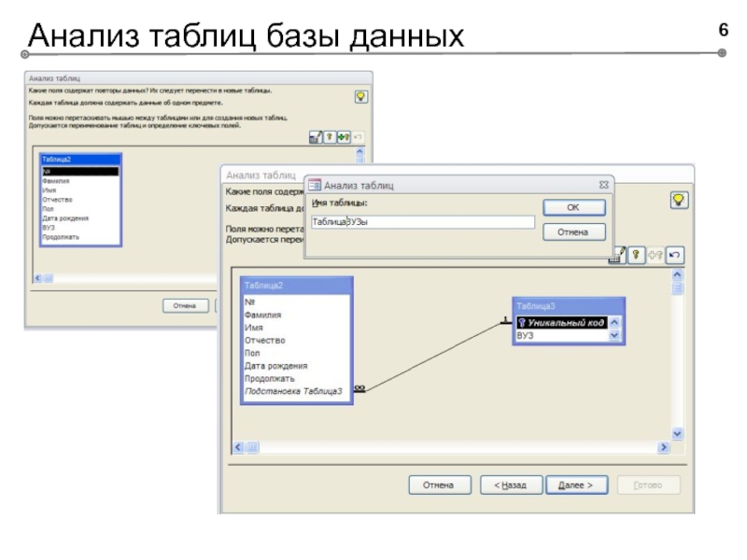This screenshot has height=560, width=747.
Task: Go back with the Назад button
Action: [x=511, y=485]
